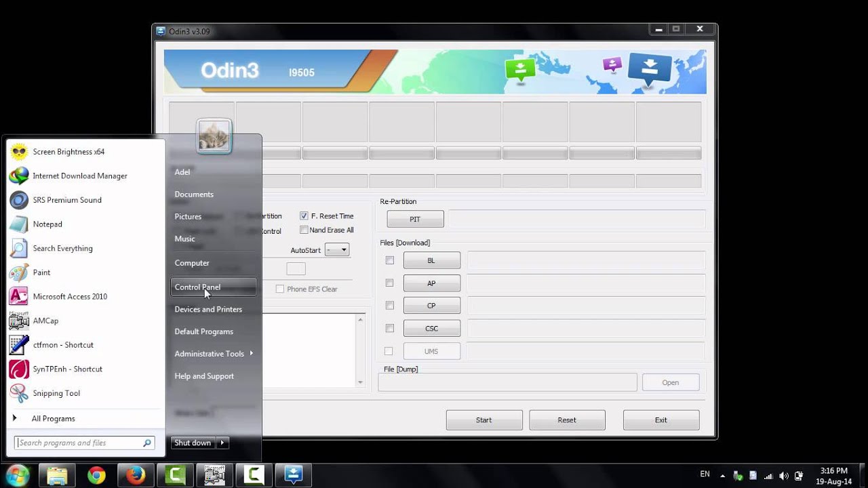This screenshot has width=868, height=488.
Task: Open SRS Premium Sound
Action: pyautogui.click(x=85, y=200)
